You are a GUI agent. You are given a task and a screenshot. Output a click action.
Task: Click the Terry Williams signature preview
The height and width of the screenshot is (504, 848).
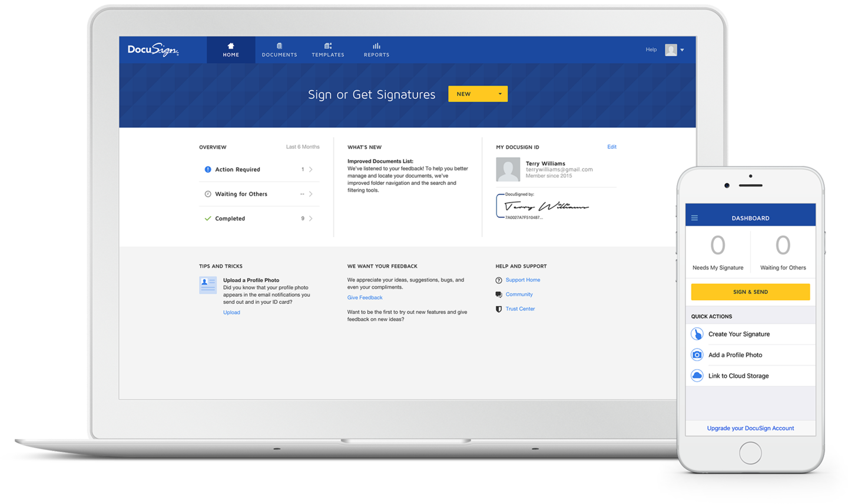pos(546,205)
